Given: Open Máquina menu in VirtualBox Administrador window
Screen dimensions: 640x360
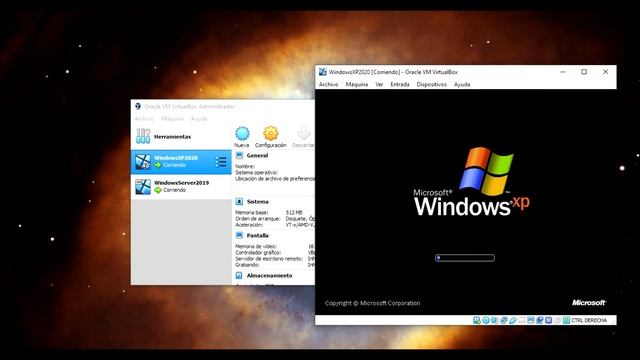Looking at the screenshot, I should 172,119.
